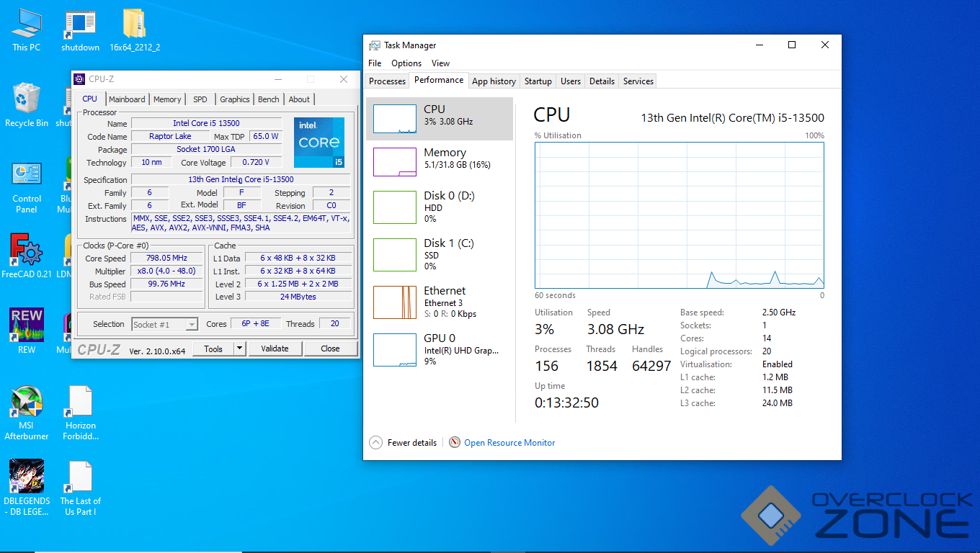This screenshot has width=980, height=553.
Task: Select GPU 0 in the performance sidebar
Action: (x=440, y=350)
